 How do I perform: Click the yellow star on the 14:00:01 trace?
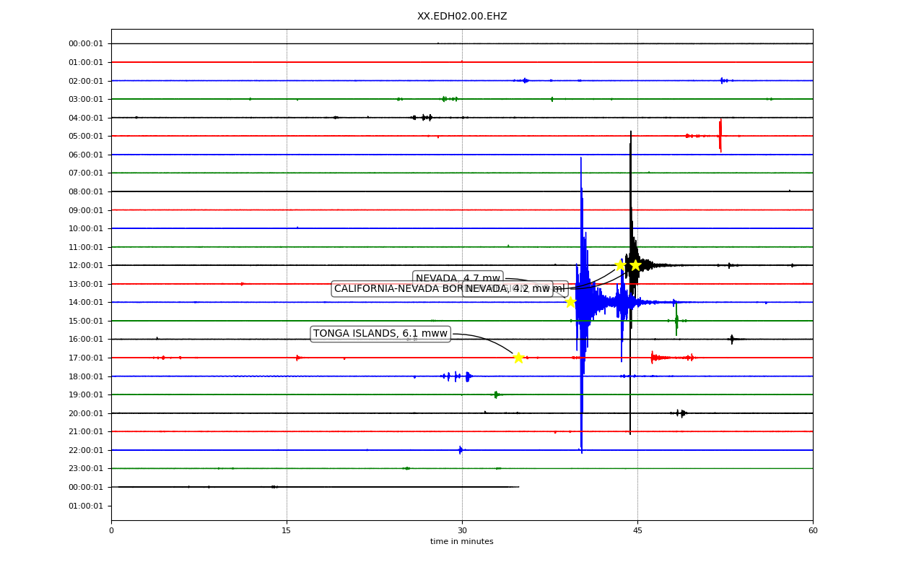coord(570,302)
